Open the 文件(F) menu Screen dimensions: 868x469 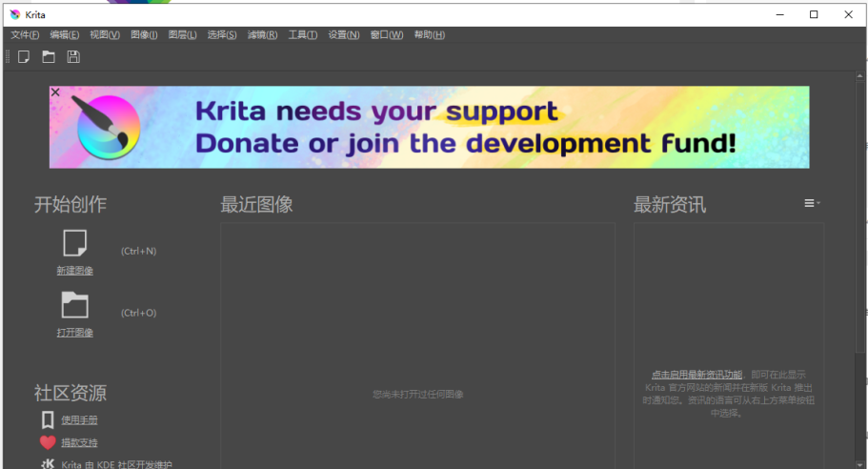(x=25, y=35)
